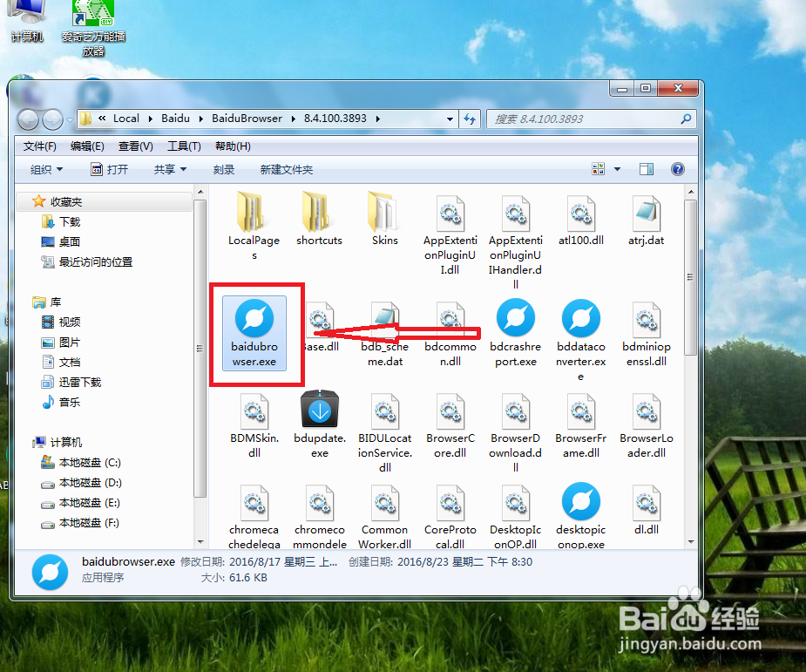
Task: Select the atl100.dll file
Action: tap(581, 220)
